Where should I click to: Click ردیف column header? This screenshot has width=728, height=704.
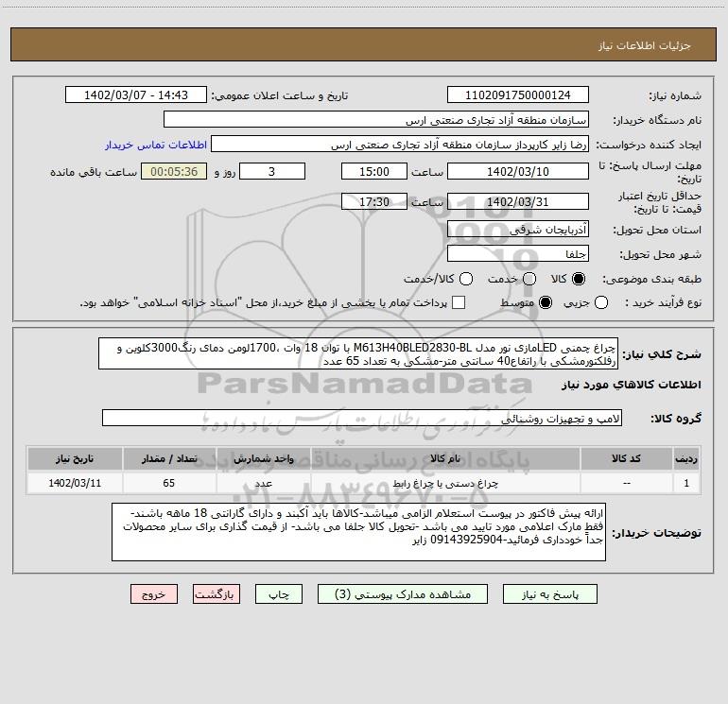pyautogui.click(x=686, y=458)
